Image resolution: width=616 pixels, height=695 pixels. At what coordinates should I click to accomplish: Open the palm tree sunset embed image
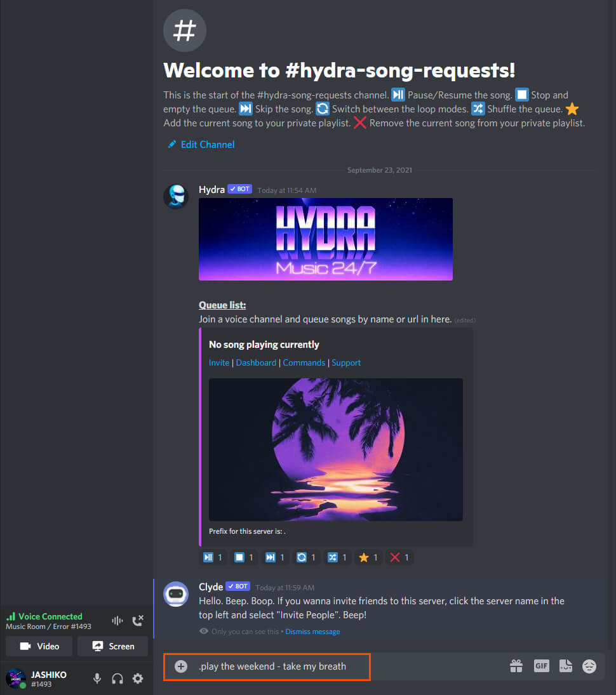click(336, 449)
